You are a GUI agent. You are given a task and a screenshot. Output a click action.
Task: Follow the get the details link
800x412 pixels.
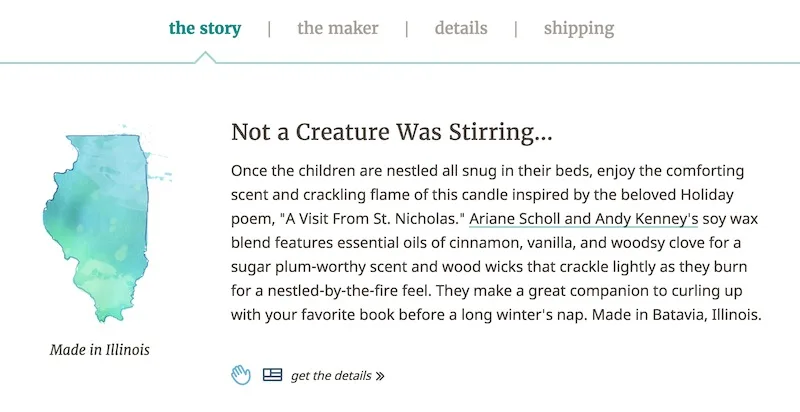click(x=330, y=376)
